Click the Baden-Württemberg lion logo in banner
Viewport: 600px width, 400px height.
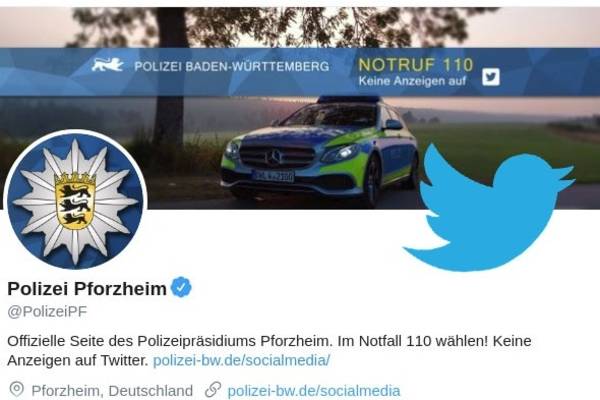click(x=108, y=65)
